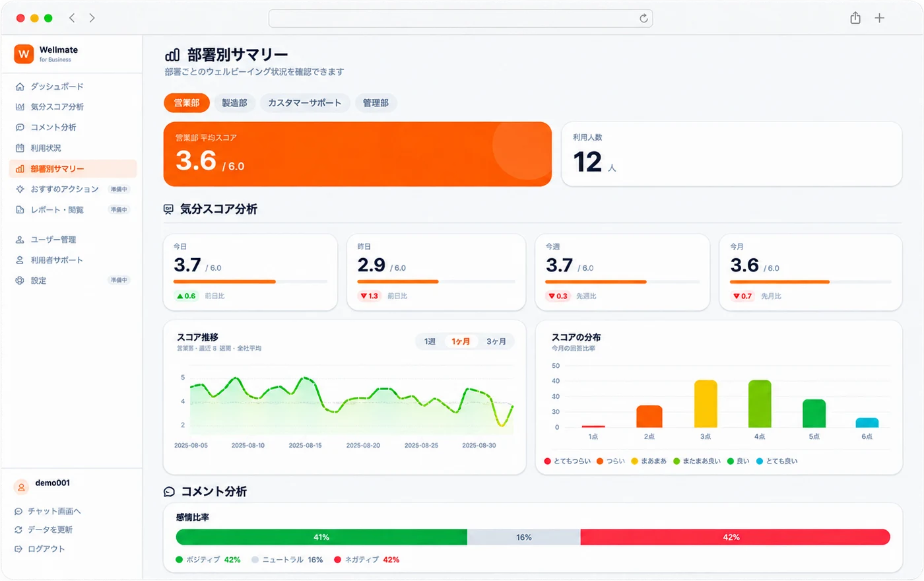Click the おすすめアクション sparkle icon
924x581 pixels.
point(20,189)
